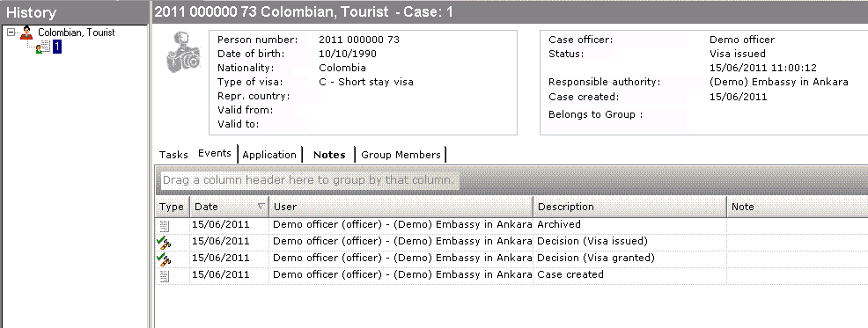The width and height of the screenshot is (868, 328).
Task: Click the group-by column drop area
Action: (x=309, y=180)
